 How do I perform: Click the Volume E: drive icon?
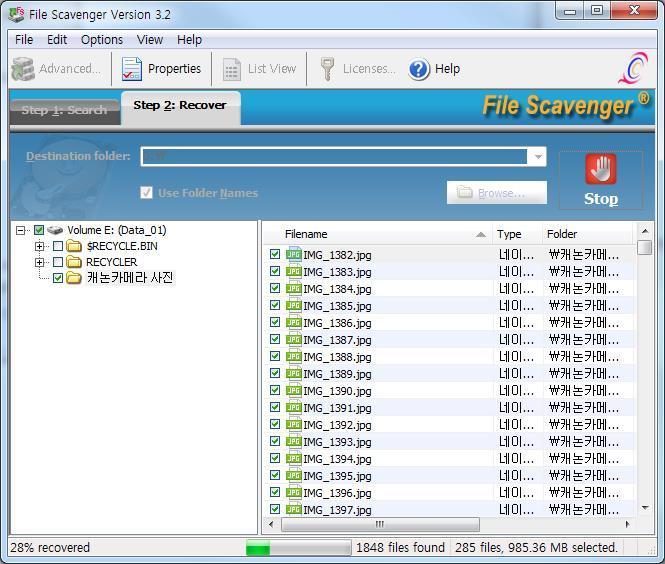point(55,230)
